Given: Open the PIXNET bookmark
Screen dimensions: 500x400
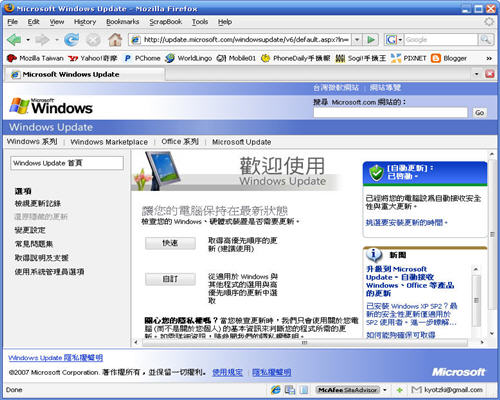Looking at the screenshot, I should point(409,58).
